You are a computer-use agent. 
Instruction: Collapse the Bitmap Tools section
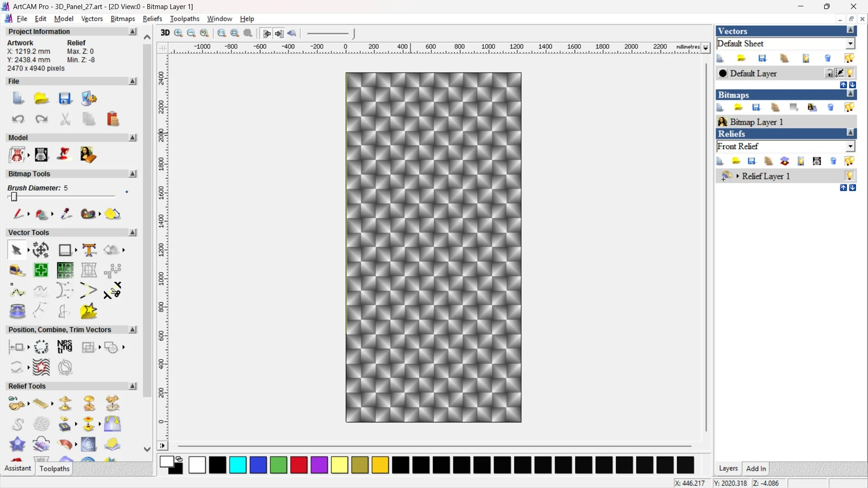tap(132, 174)
